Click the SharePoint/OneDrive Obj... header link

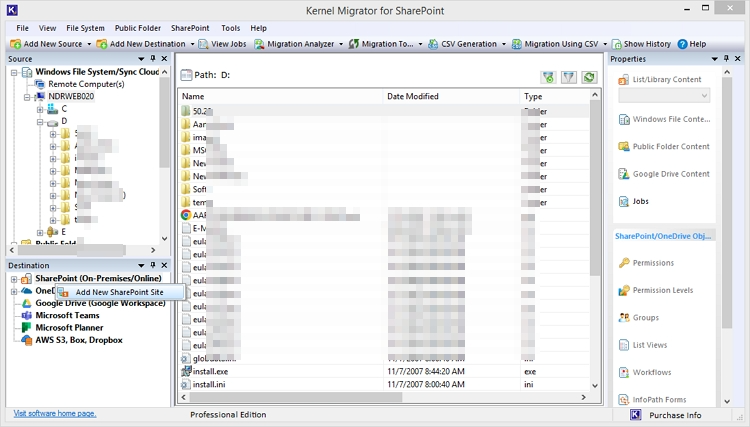pyautogui.click(x=663, y=236)
